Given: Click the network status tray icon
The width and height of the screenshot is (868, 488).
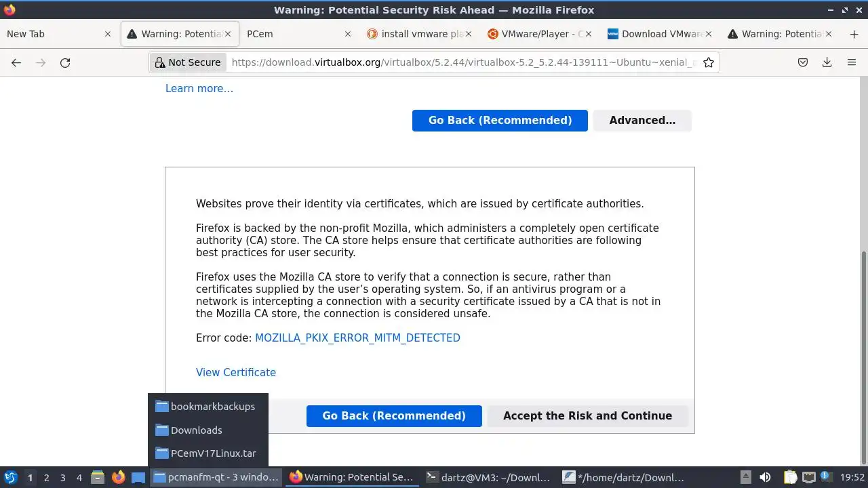Looking at the screenshot, I should 808,477.
